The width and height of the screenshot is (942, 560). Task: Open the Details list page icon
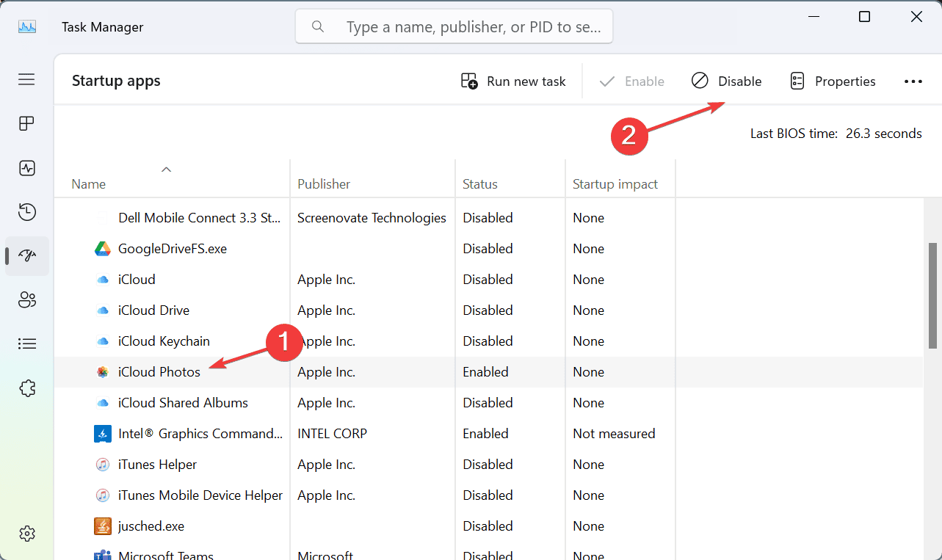[26, 343]
